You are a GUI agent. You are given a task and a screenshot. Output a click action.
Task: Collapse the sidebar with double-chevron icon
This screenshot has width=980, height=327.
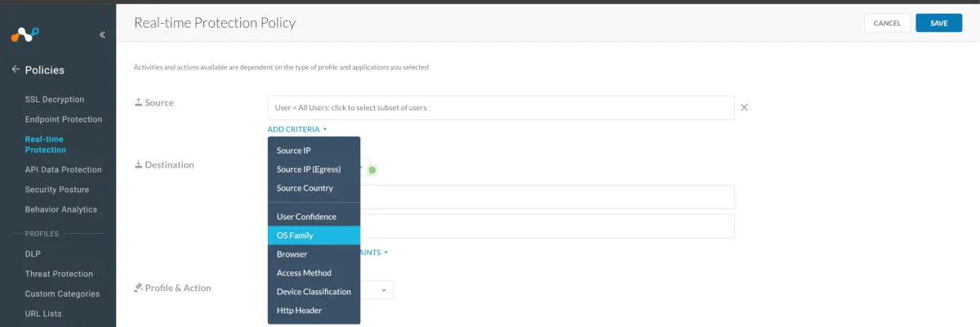tap(102, 35)
